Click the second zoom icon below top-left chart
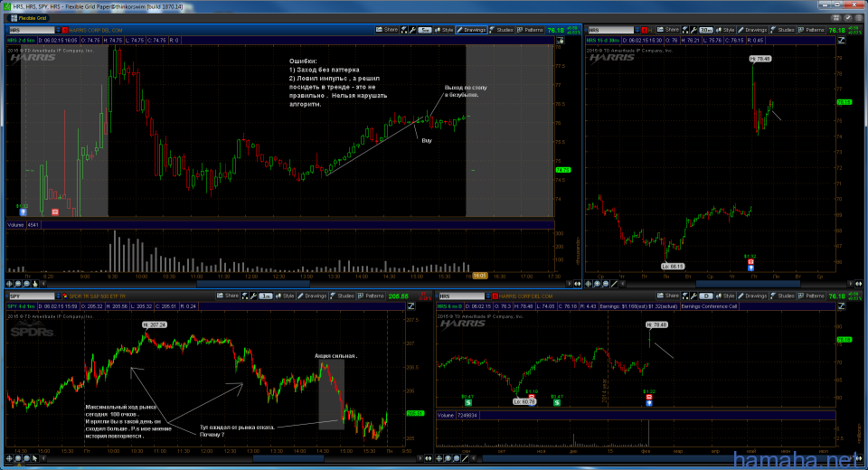Screen dimensions: 868x470 click(18, 284)
